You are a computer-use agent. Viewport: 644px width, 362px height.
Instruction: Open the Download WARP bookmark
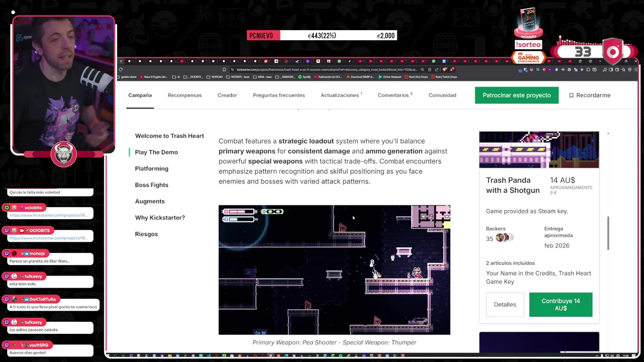point(360,77)
